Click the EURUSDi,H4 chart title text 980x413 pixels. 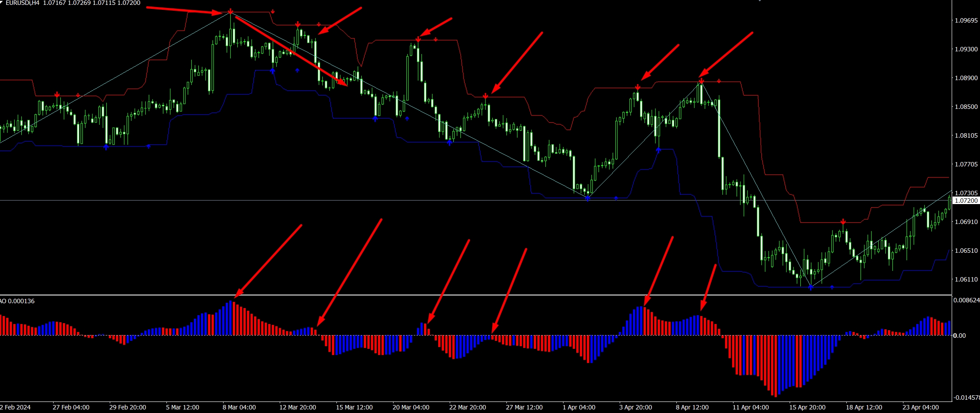(22, 3)
